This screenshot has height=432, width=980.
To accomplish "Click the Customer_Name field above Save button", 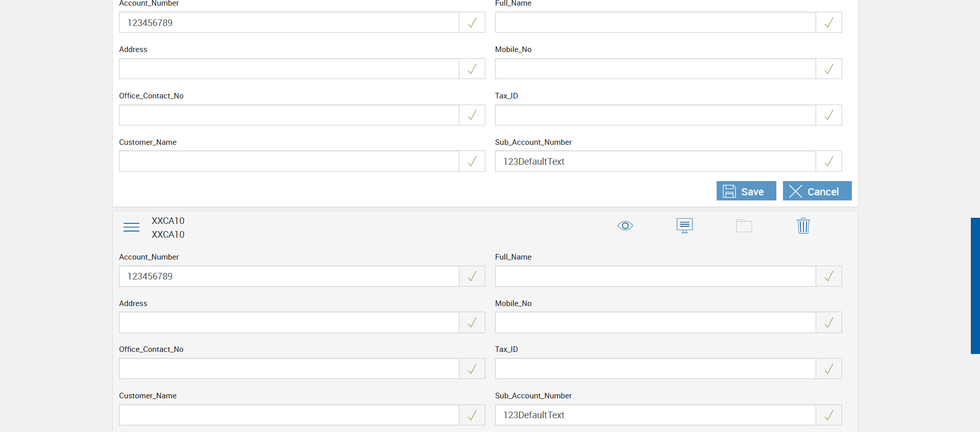I will (289, 161).
